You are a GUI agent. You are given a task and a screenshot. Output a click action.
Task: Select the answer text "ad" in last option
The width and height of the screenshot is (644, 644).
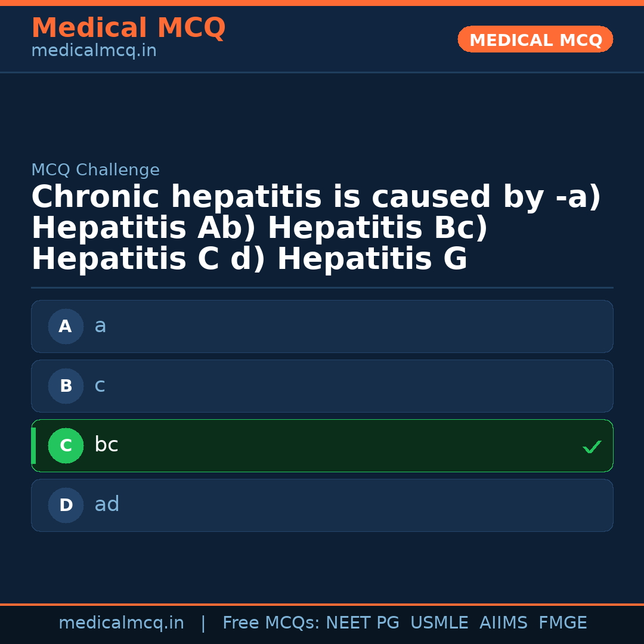[x=107, y=504]
